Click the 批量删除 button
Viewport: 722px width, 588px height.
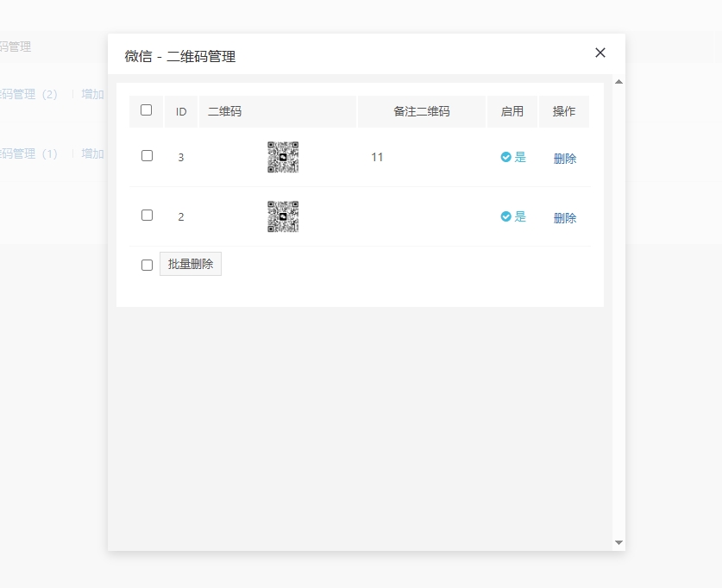tap(191, 264)
